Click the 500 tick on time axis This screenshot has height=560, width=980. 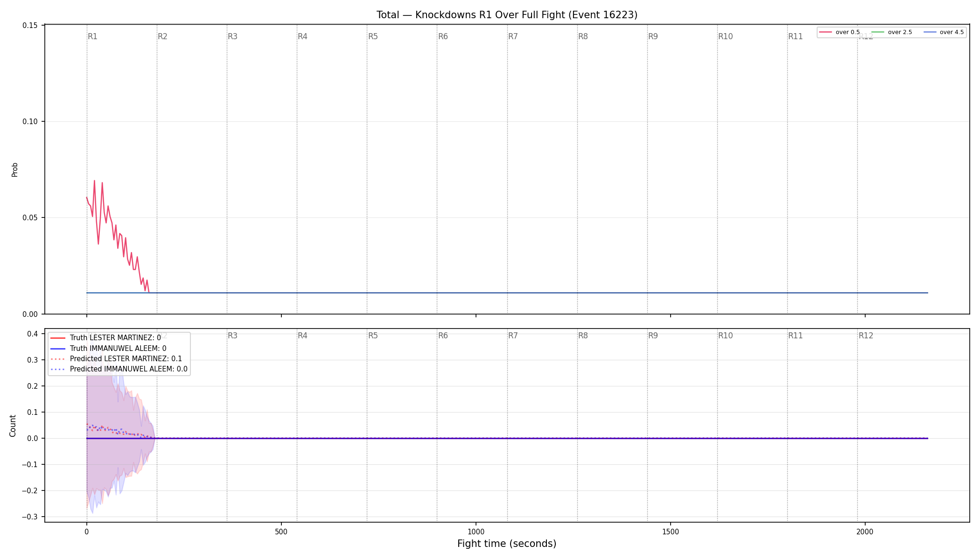coord(281,532)
